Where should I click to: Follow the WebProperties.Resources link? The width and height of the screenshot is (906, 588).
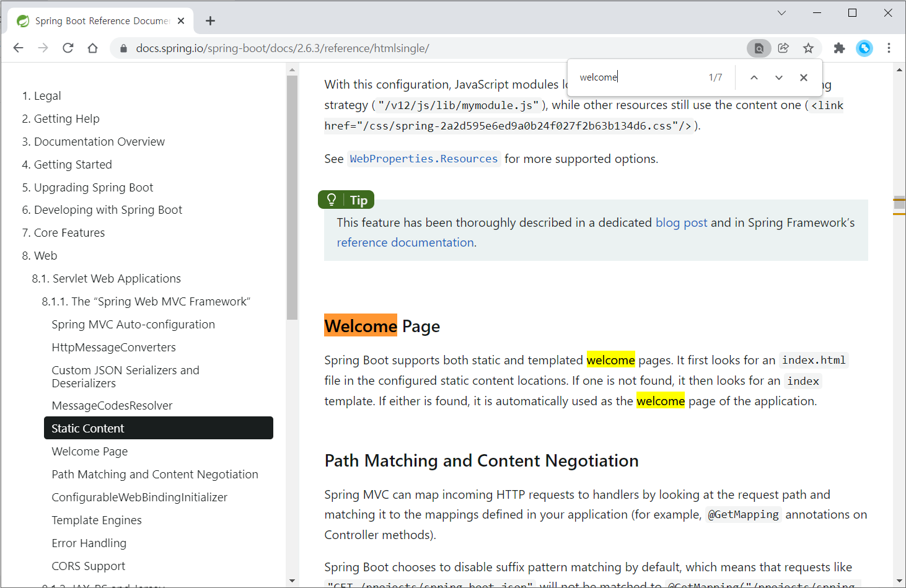pos(424,159)
